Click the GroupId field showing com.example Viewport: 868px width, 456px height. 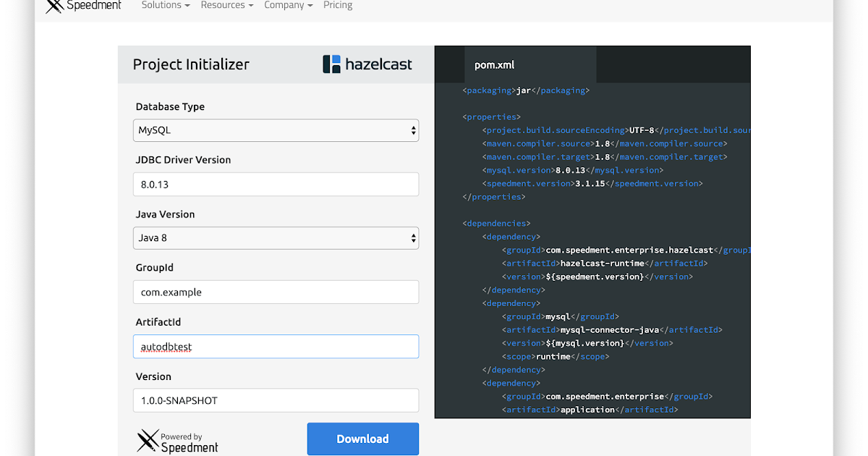[x=276, y=292]
